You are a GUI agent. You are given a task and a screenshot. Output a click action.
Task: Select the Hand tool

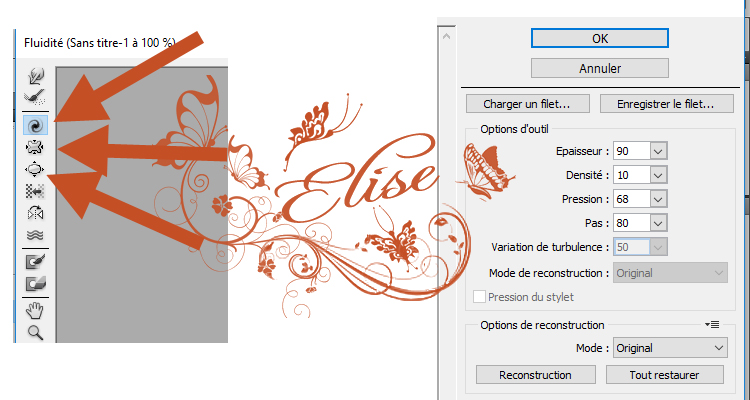point(35,310)
